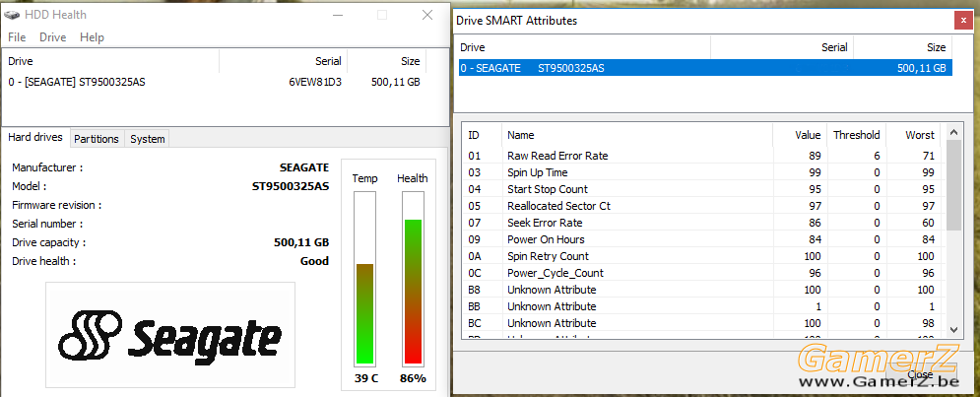Click the Temp gauge bar
The image size is (980, 397).
click(x=364, y=278)
